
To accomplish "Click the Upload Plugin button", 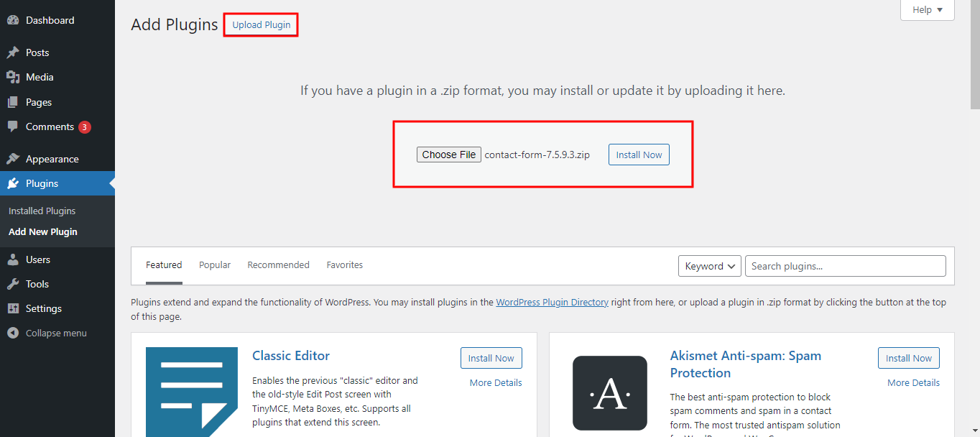I will 261,25.
